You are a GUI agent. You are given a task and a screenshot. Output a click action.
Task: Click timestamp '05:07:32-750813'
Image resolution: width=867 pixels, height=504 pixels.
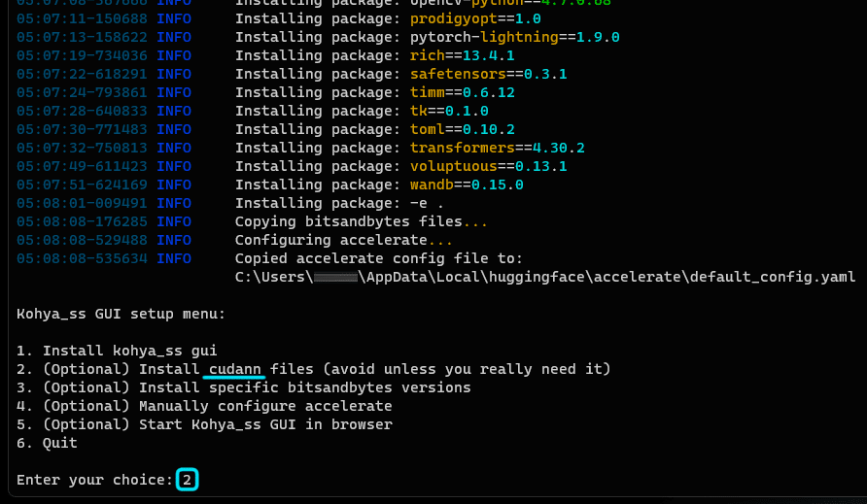[82, 149]
